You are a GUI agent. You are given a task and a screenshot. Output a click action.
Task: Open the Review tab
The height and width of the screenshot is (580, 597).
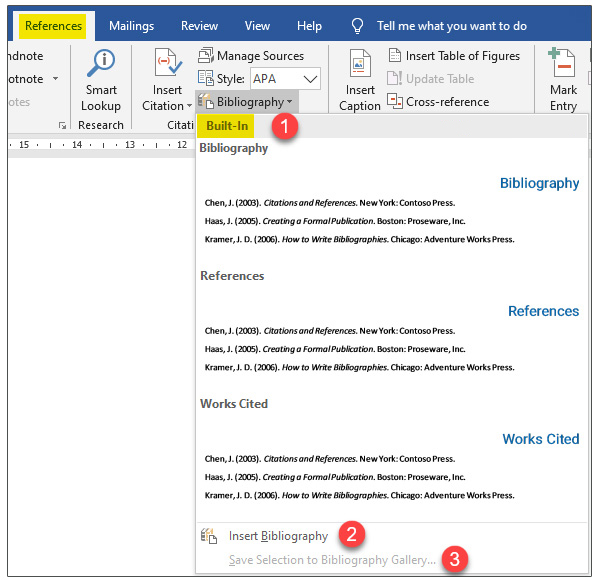pyautogui.click(x=199, y=26)
